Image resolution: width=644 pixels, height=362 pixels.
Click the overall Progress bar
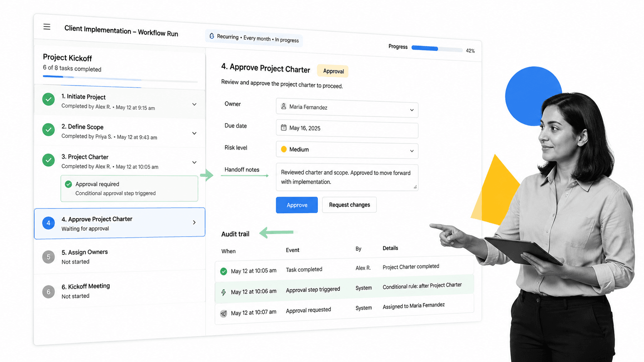coord(437,49)
